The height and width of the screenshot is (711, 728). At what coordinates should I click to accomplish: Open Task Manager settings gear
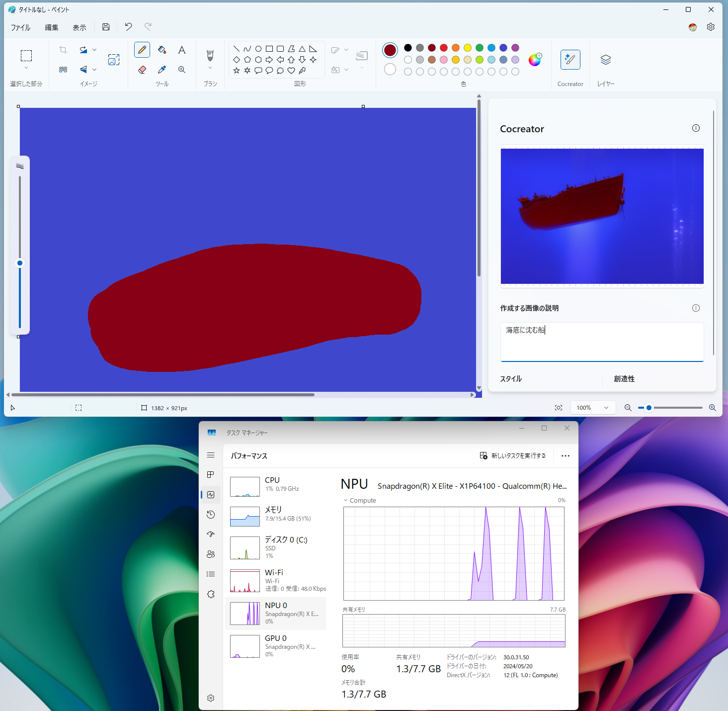211,698
